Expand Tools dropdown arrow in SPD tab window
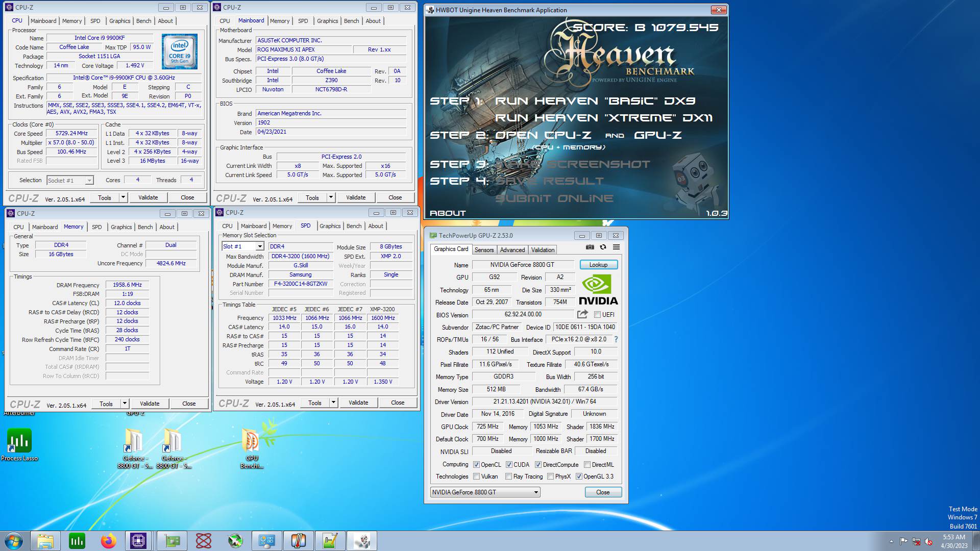This screenshot has width=980, height=551. (333, 403)
